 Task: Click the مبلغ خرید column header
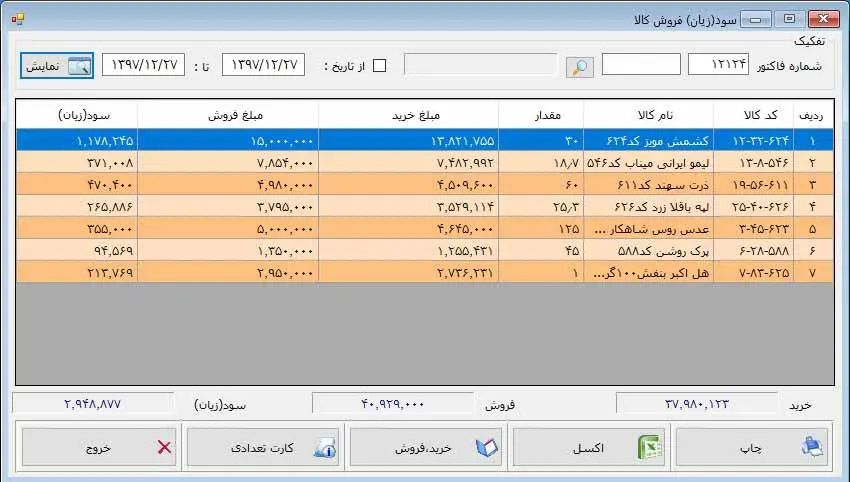[409, 115]
